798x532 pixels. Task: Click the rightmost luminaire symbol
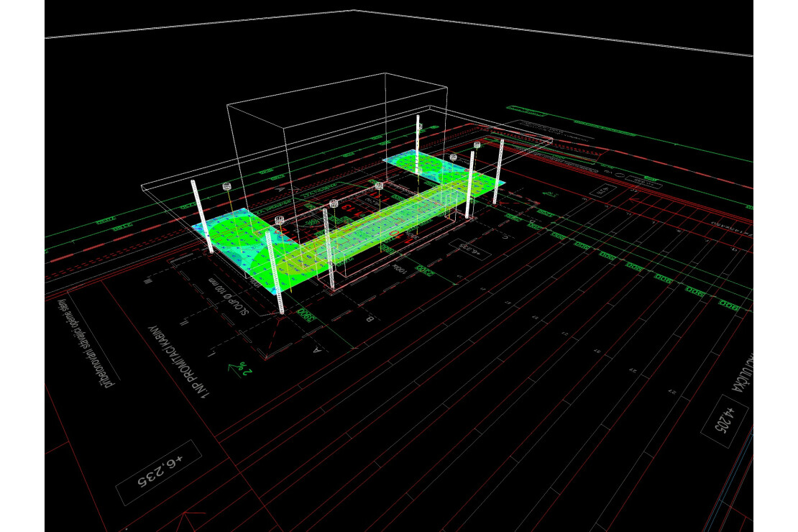tap(476, 145)
